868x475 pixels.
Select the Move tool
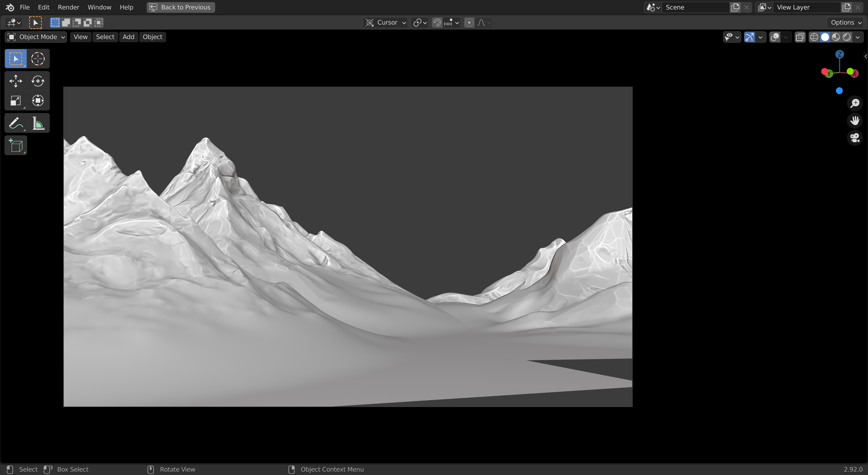(x=16, y=81)
